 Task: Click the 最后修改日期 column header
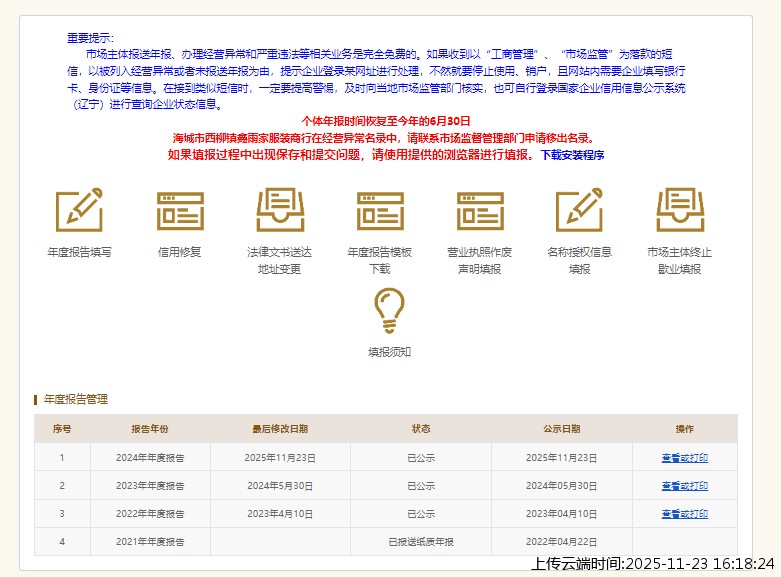(x=280, y=429)
